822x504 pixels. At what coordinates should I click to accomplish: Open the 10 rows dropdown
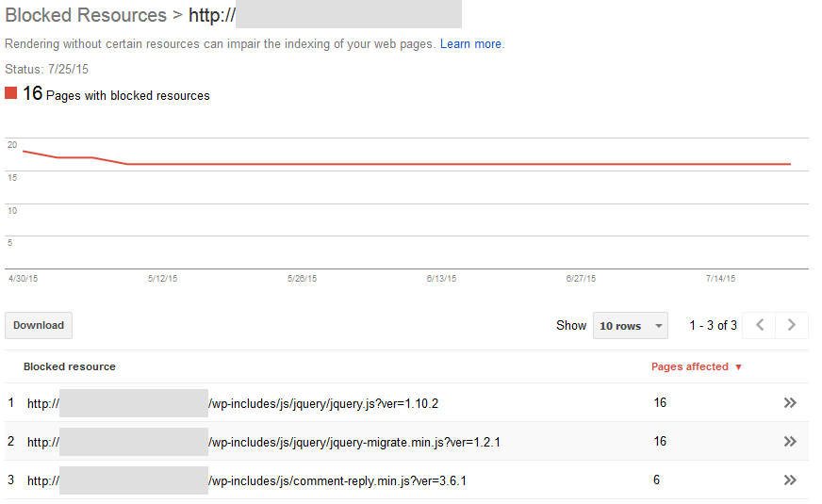[630, 326]
